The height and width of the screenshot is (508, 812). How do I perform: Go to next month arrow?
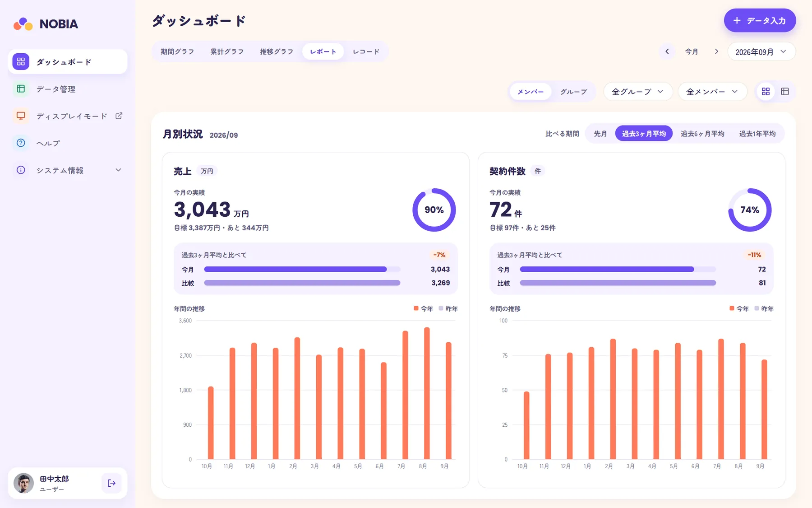[x=716, y=51]
